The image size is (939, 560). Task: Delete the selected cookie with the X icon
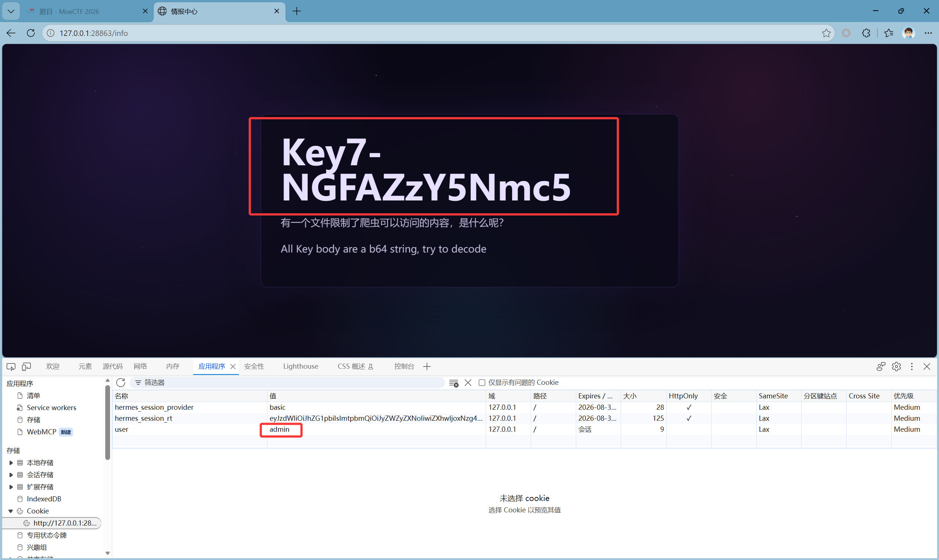468,383
